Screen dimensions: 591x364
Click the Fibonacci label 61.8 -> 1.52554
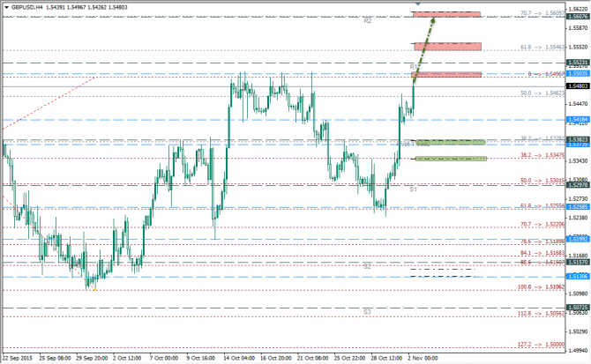542,206
